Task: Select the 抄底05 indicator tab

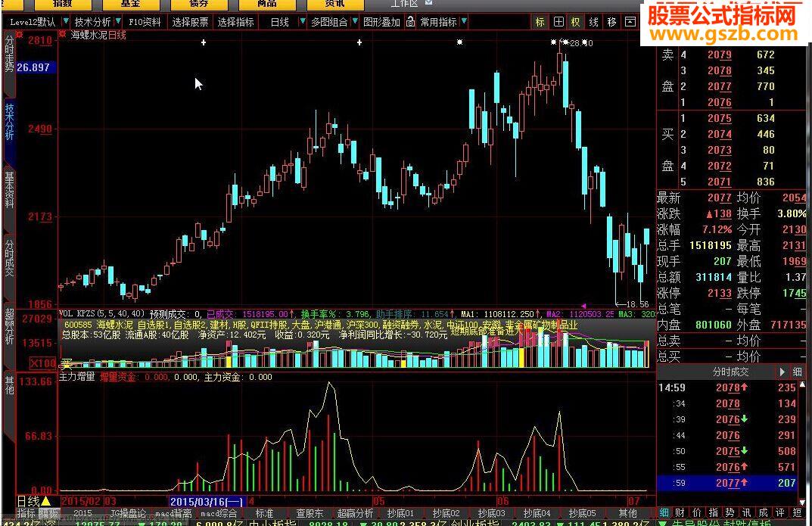Action: [x=582, y=513]
